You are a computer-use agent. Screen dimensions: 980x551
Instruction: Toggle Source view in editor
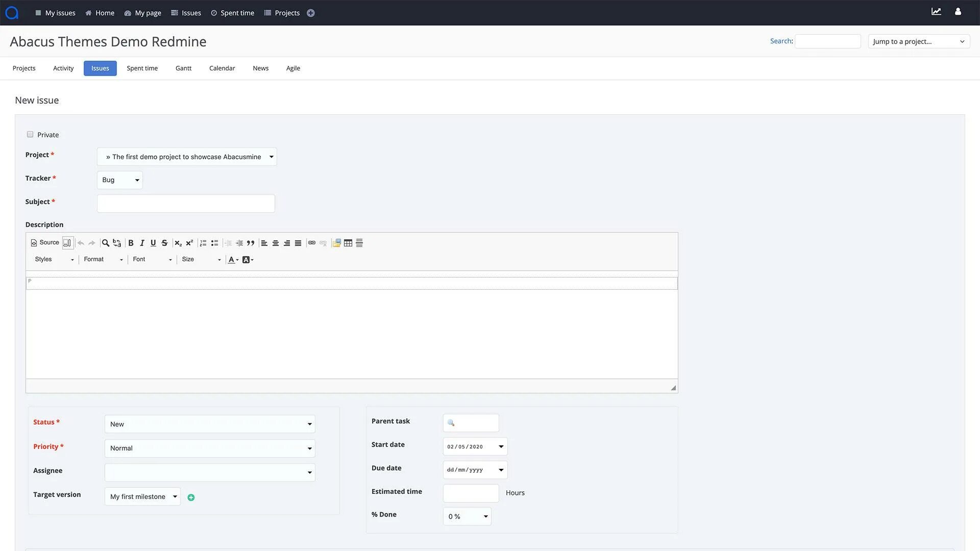tap(45, 243)
